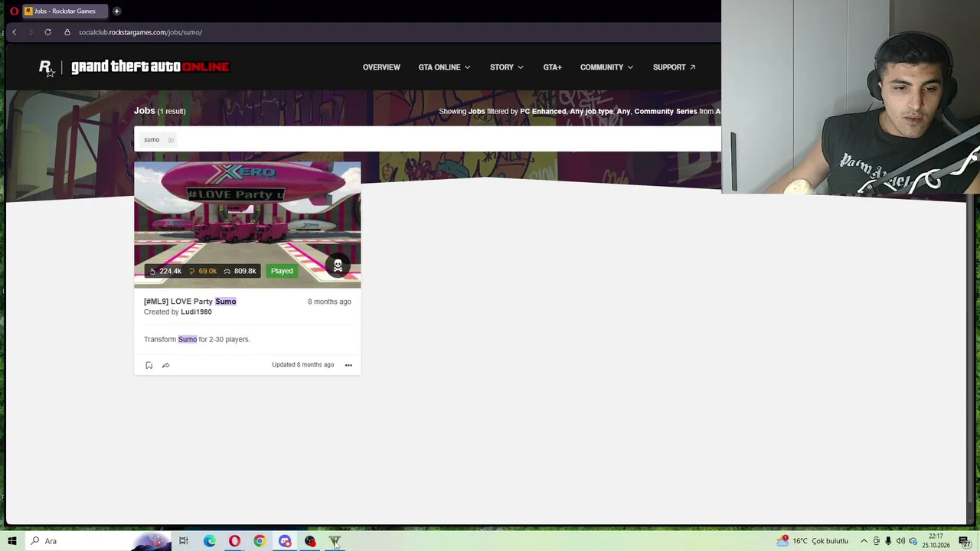Open Google Chrome from the taskbar
Screen dimensions: 980x551
tap(260, 541)
